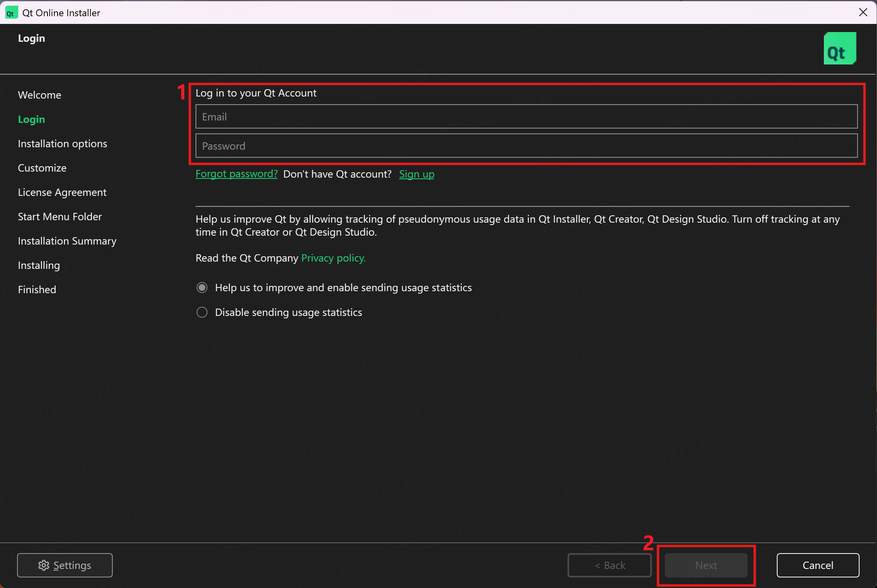877x588 pixels.
Task: Click the green Qt logo in header
Action: [840, 49]
